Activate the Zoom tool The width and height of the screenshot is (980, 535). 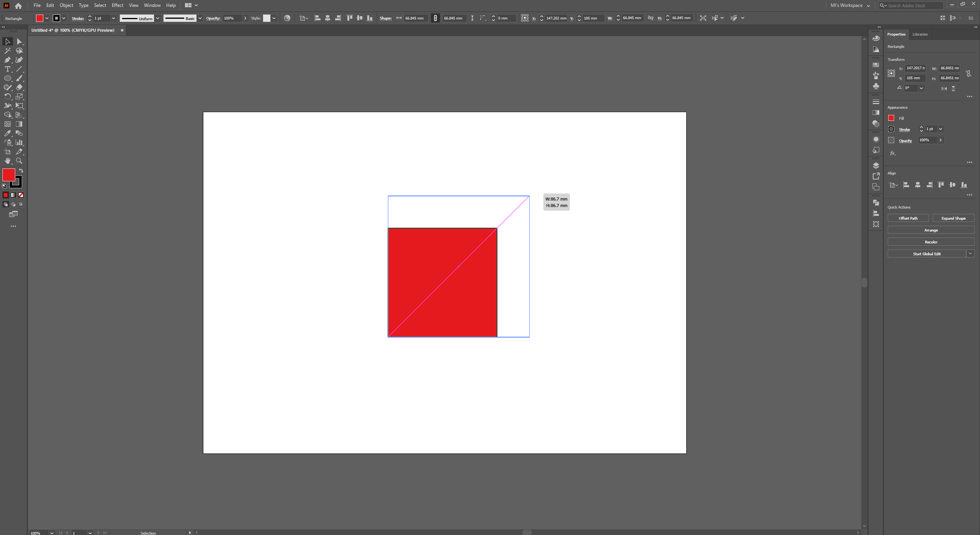[19, 161]
